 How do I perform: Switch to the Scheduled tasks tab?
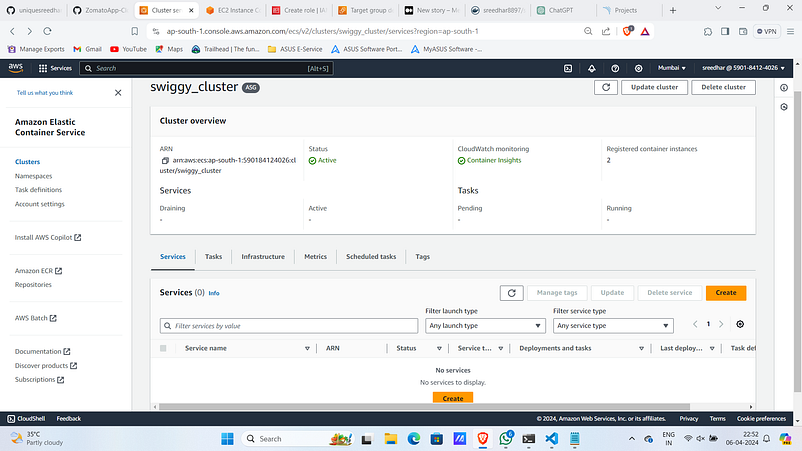point(371,257)
